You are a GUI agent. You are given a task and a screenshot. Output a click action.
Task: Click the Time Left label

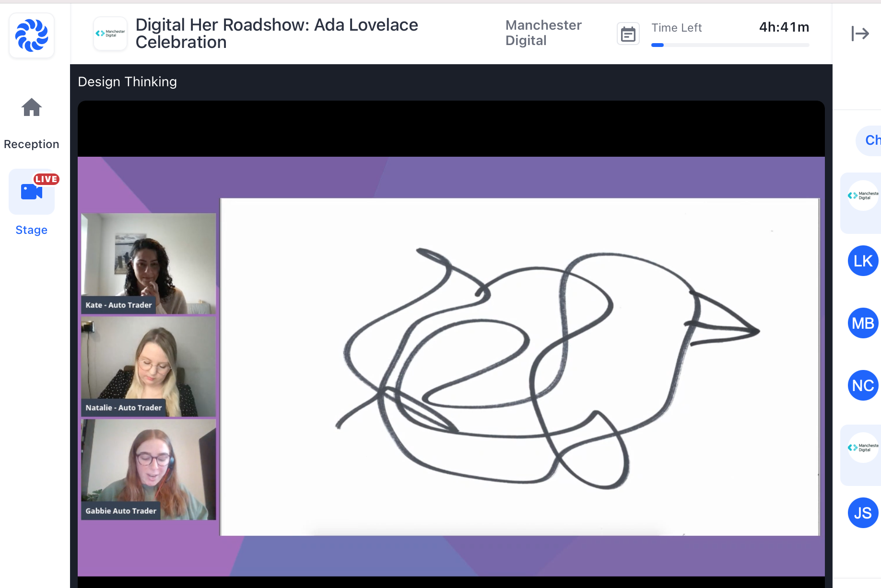[676, 28]
